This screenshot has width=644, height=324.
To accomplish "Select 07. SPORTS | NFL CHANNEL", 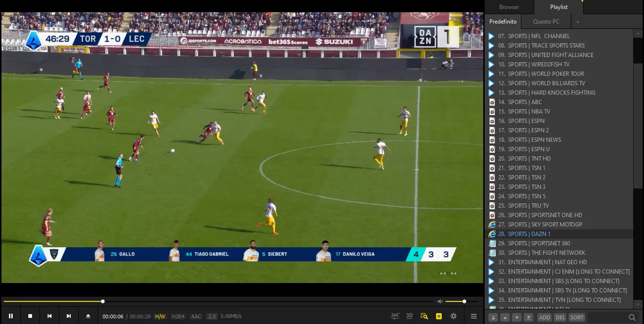I will [x=559, y=36].
